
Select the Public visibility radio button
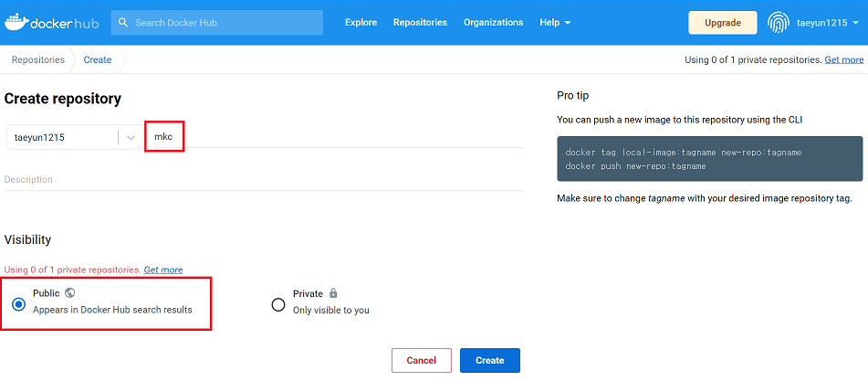(x=19, y=304)
